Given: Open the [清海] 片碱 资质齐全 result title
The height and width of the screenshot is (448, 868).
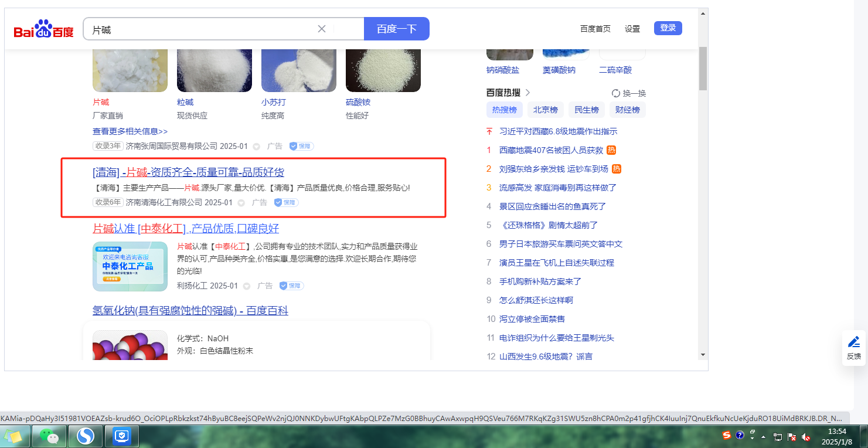Looking at the screenshot, I should click(x=189, y=172).
